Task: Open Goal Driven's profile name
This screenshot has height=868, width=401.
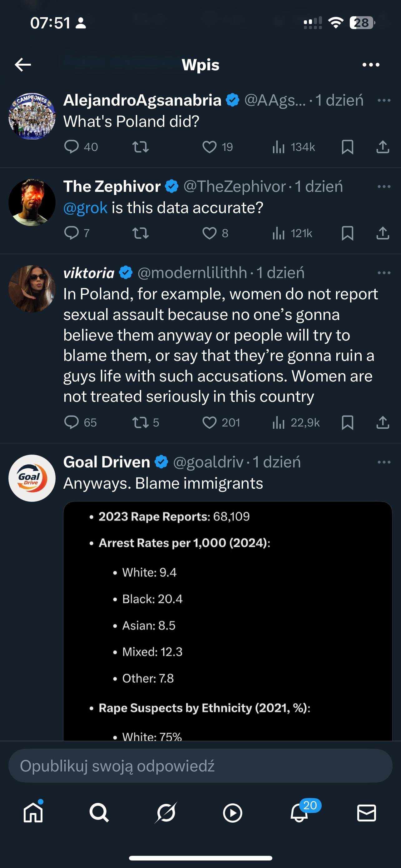Action: pyautogui.click(x=107, y=462)
